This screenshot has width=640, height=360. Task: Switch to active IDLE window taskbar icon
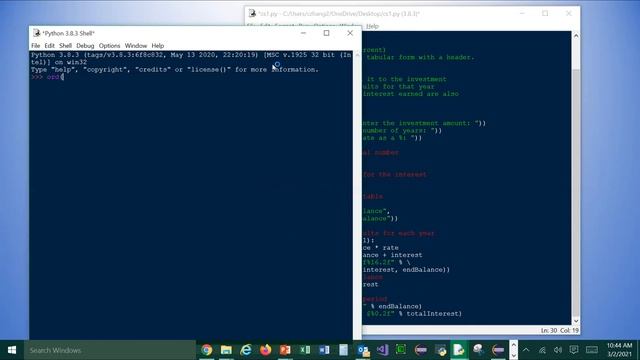click(x=459, y=350)
